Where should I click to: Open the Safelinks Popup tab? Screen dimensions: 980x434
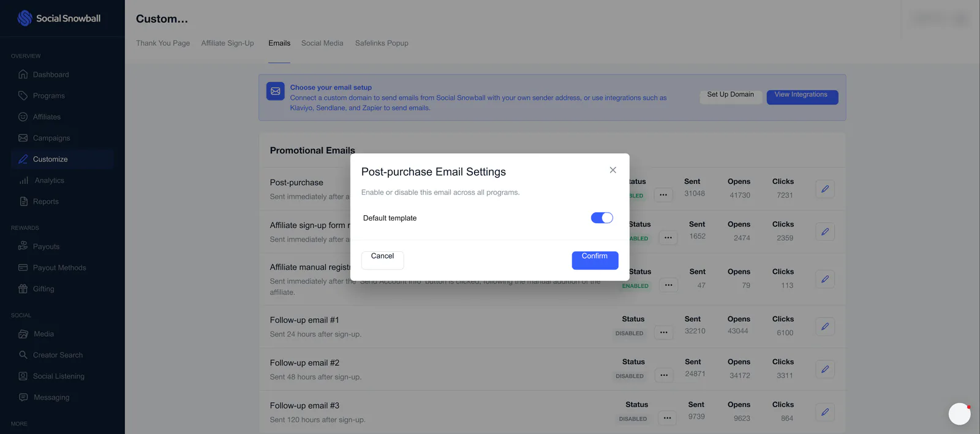coord(382,43)
